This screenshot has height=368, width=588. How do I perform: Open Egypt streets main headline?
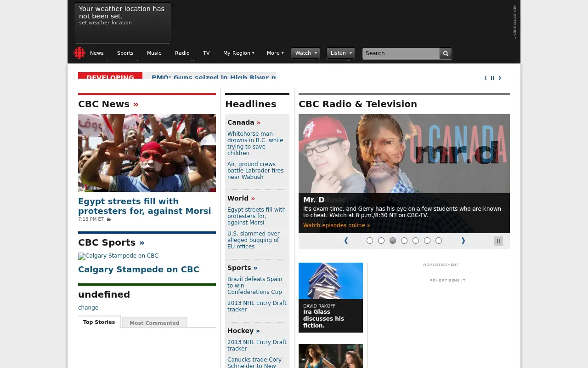tap(144, 206)
